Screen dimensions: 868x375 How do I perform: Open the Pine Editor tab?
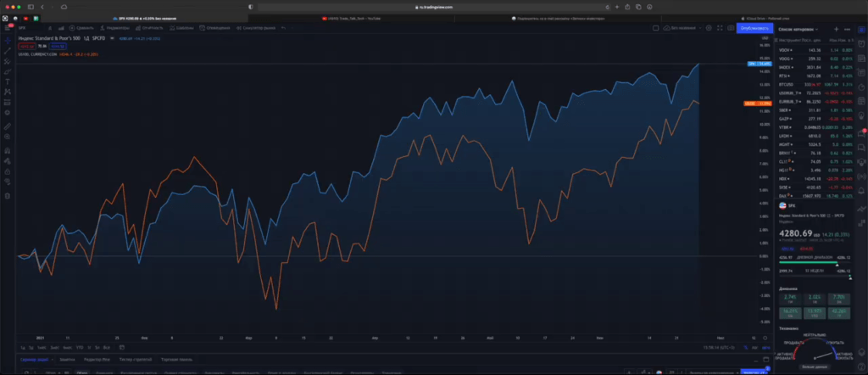tap(98, 360)
